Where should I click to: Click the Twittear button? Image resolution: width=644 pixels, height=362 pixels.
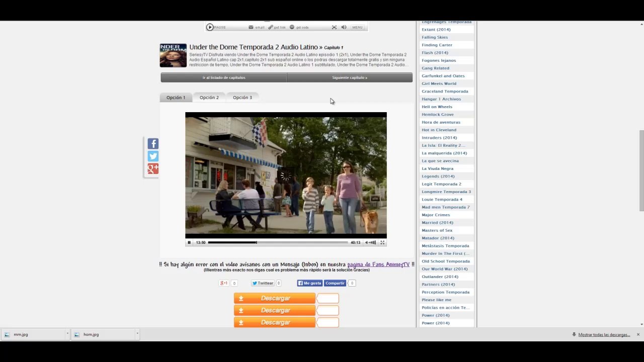click(263, 283)
